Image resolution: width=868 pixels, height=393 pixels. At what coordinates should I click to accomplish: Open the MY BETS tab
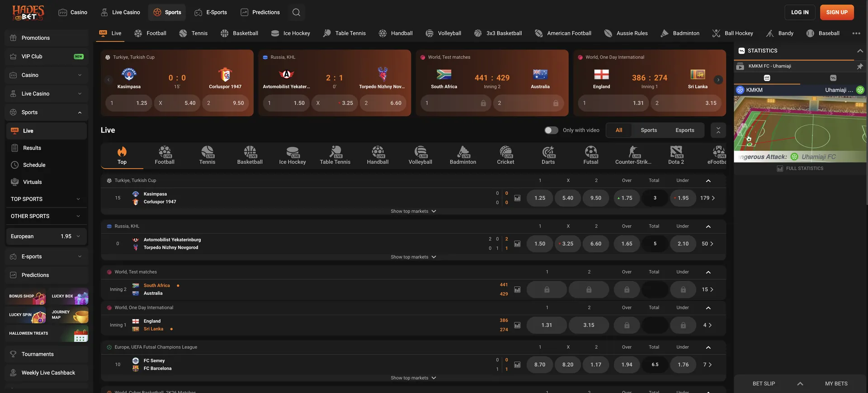coord(836,384)
